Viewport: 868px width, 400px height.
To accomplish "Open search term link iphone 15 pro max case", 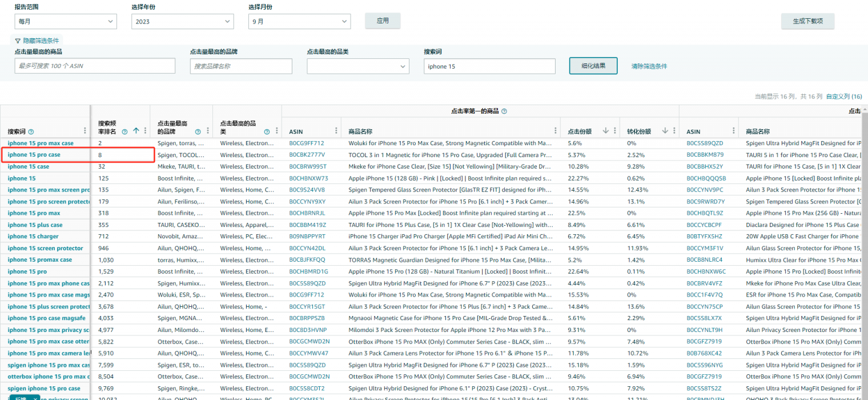I will 41,143.
